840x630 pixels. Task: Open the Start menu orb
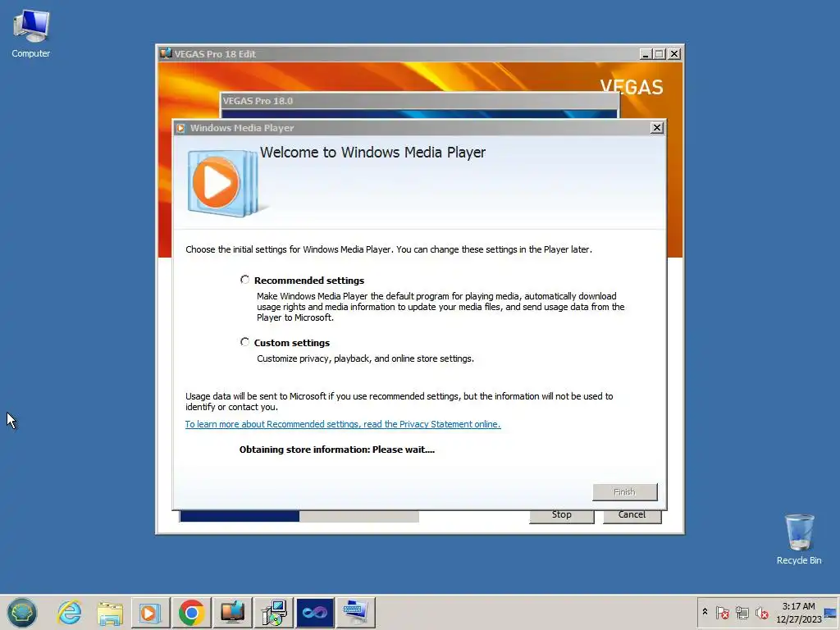pyautogui.click(x=22, y=612)
